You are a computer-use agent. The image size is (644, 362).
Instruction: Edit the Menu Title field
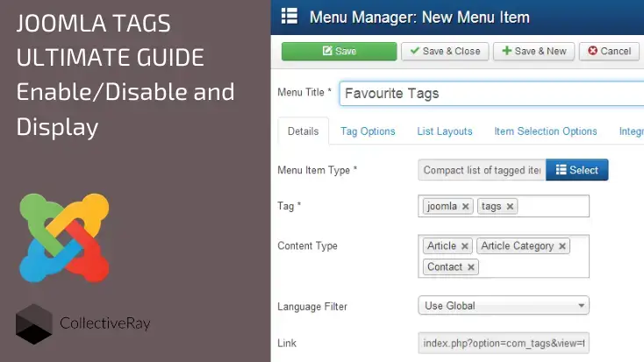(x=491, y=94)
